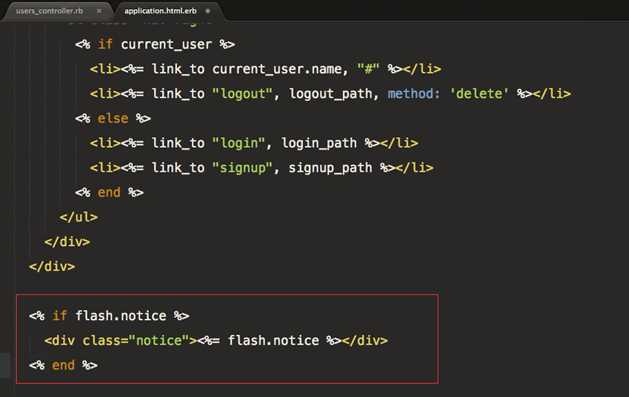
Task: Click the "login" string literal
Action: click(x=239, y=143)
